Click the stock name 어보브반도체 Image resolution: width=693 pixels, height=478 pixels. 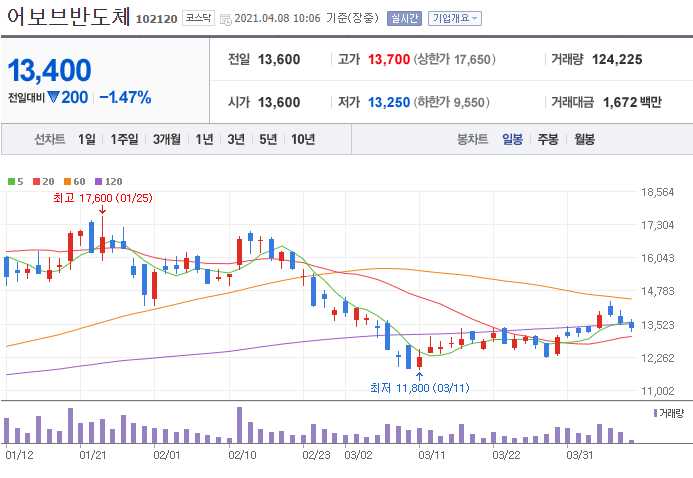[x=69, y=17]
